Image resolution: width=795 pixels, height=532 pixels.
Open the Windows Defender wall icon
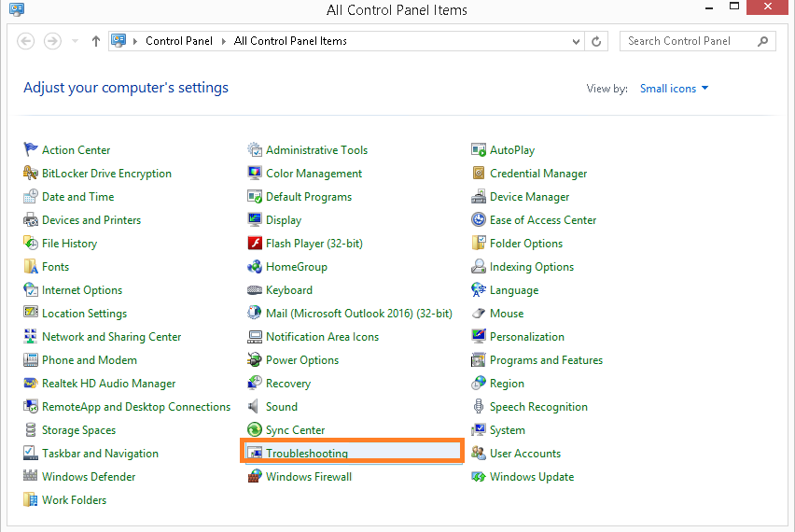click(31, 476)
